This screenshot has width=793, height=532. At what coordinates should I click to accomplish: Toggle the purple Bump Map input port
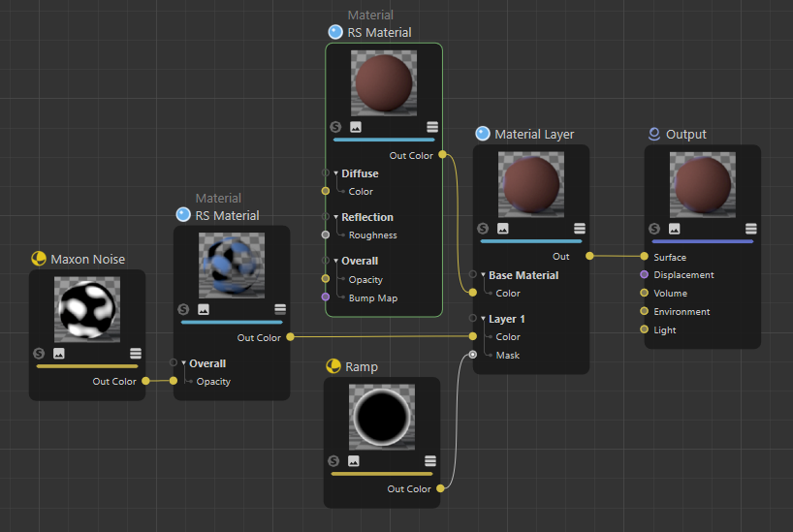click(x=326, y=297)
